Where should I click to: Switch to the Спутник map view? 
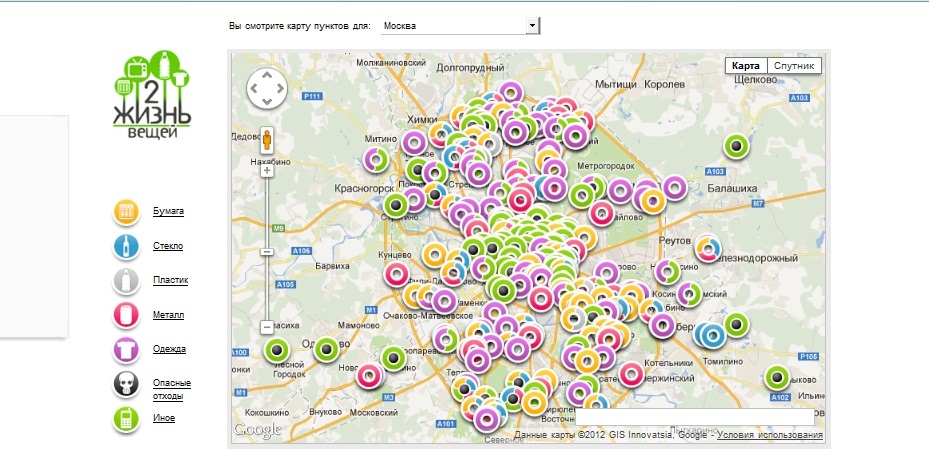(796, 66)
